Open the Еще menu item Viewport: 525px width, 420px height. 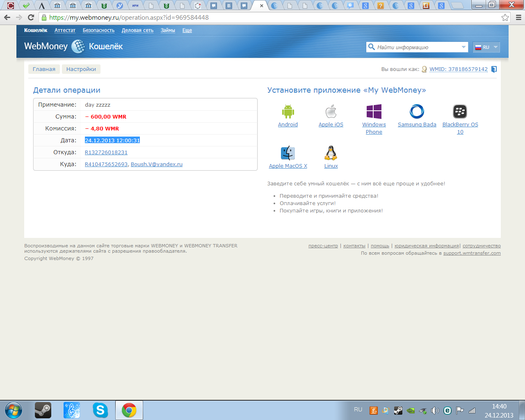187,30
